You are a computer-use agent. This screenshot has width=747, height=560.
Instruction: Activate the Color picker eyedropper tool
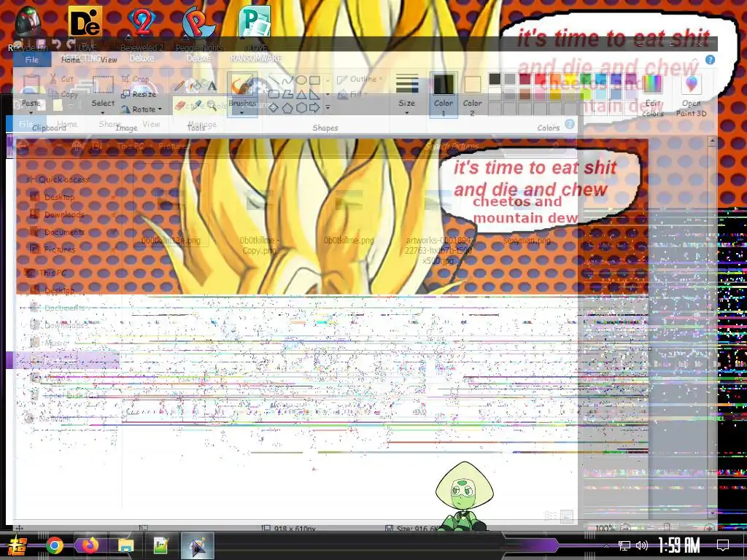coord(198,105)
